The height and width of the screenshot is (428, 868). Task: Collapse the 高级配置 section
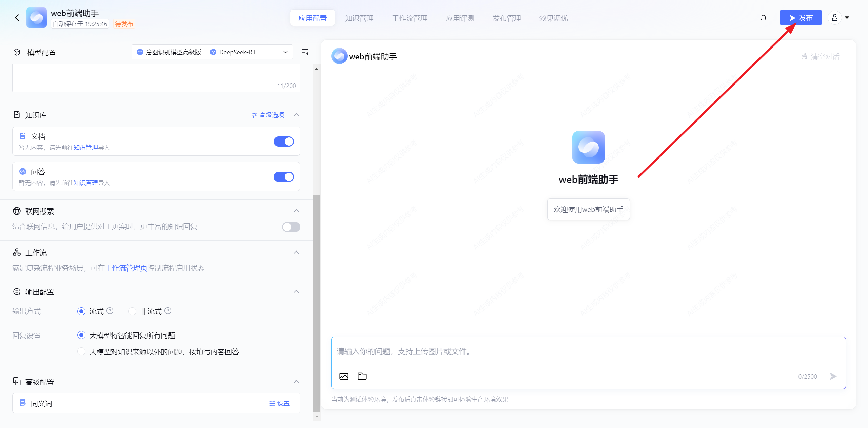coord(296,382)
